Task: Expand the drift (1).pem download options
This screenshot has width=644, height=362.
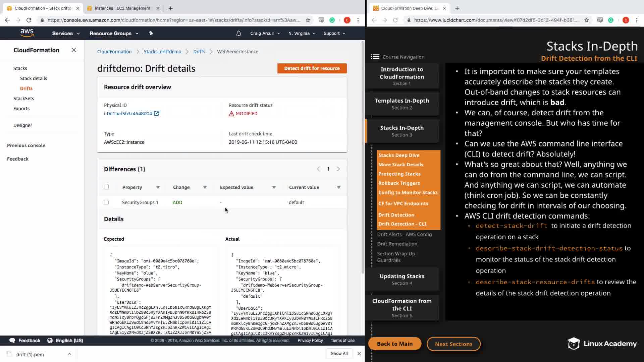Action: coord(69,354)
